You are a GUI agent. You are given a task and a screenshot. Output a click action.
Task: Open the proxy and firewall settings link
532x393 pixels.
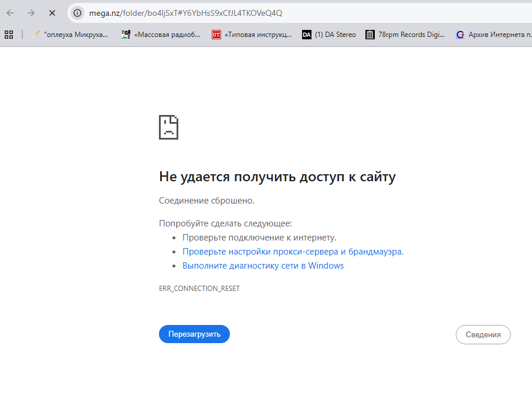click(291, 251)
